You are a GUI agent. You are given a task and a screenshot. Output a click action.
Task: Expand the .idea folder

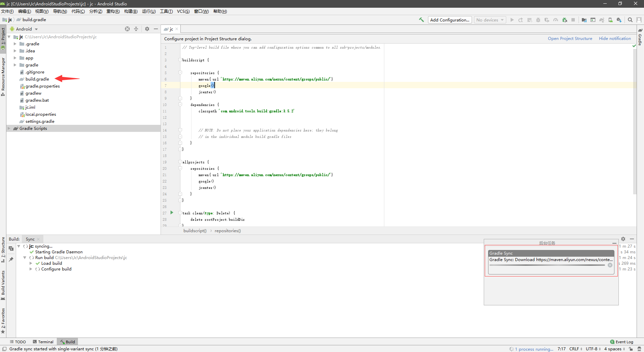pos(15,51)
